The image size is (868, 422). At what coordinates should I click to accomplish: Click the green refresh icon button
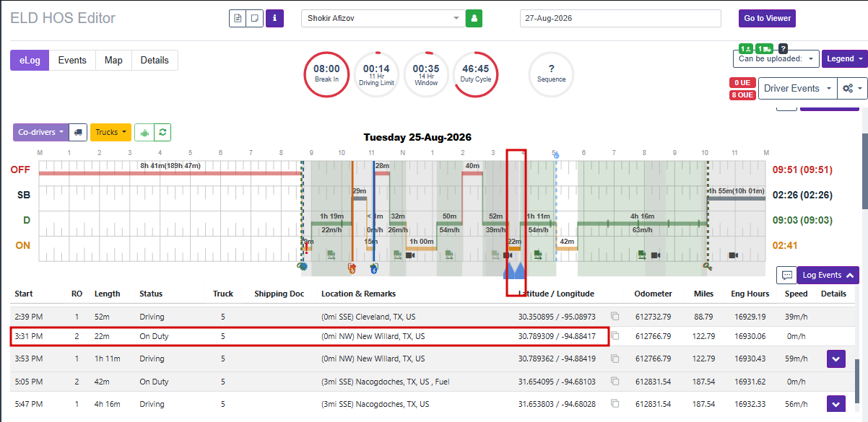click(x=162, y=132)
